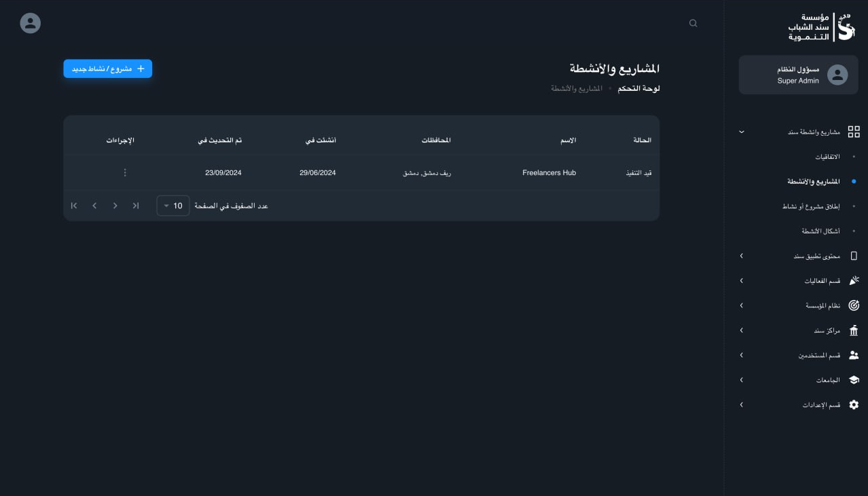Click the search magnifier icon
This screenshot has width=868, height=496.
tap(693, 23)
